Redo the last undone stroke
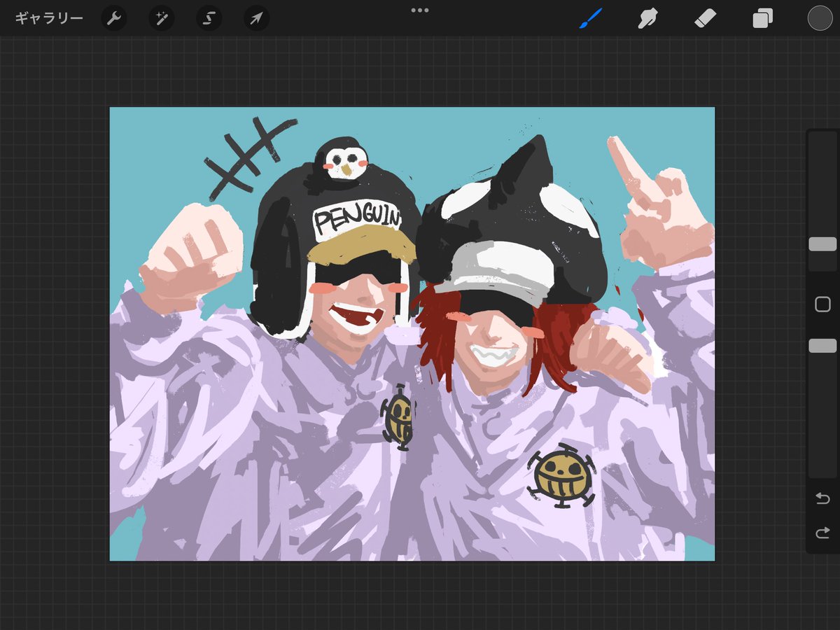The image size is (840, 630). 822,533
